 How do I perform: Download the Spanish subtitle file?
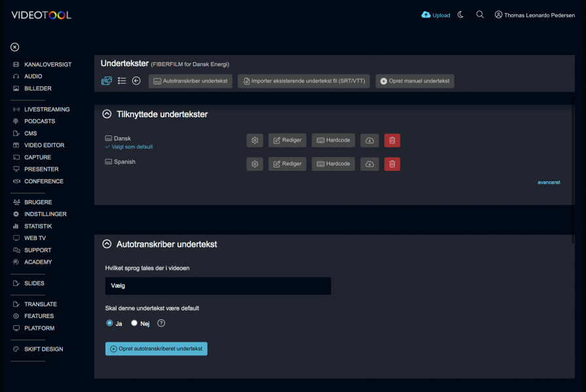(369, 164)
